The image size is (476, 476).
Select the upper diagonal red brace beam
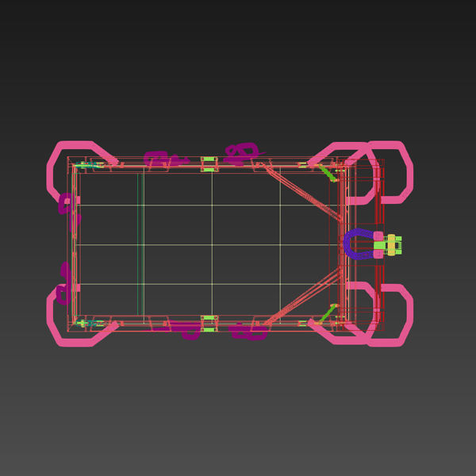tap(302, 193)
